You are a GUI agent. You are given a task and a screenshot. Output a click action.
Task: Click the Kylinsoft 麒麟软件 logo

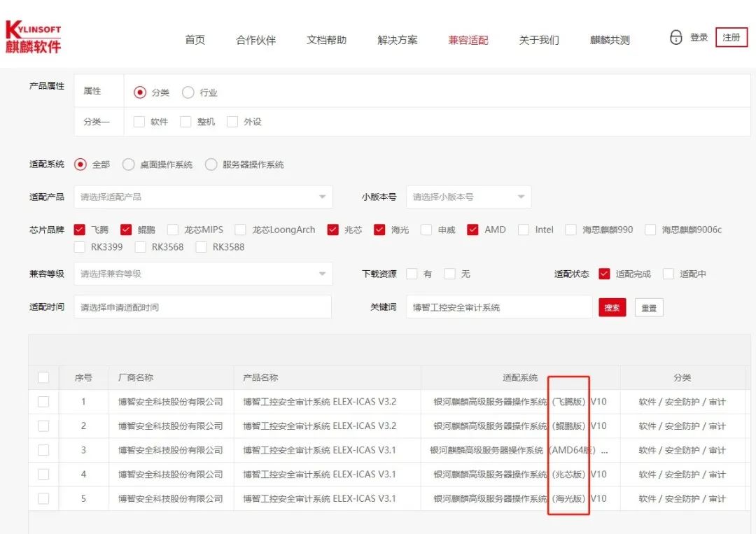34,36
